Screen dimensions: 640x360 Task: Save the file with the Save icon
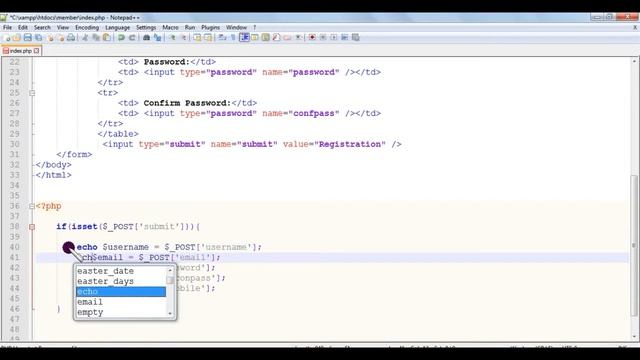(28, 38)
